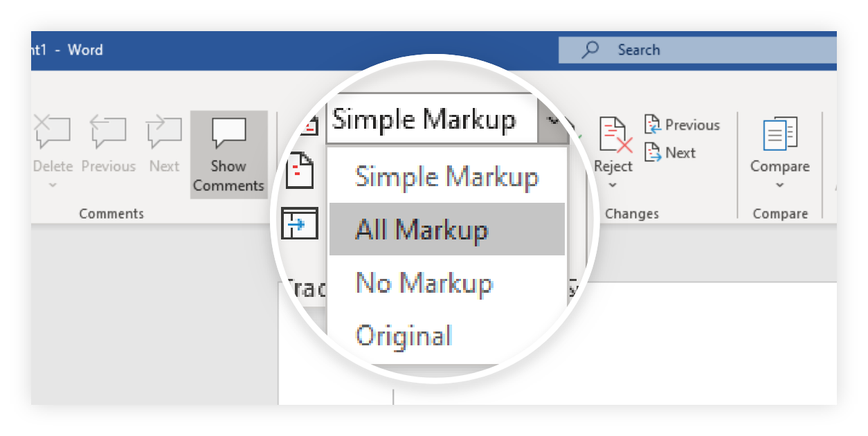Open the Reviewing Pane icon

tap(300, 224)
